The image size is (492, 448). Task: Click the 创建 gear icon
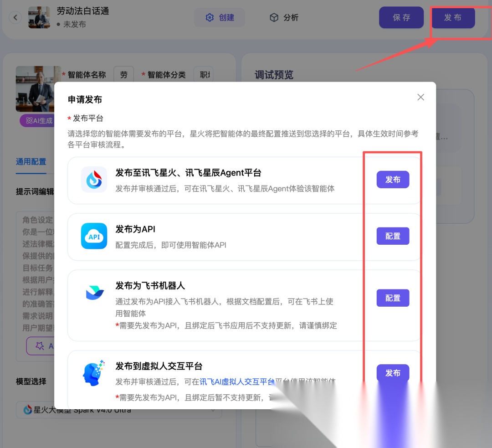(x=210, y=18)
